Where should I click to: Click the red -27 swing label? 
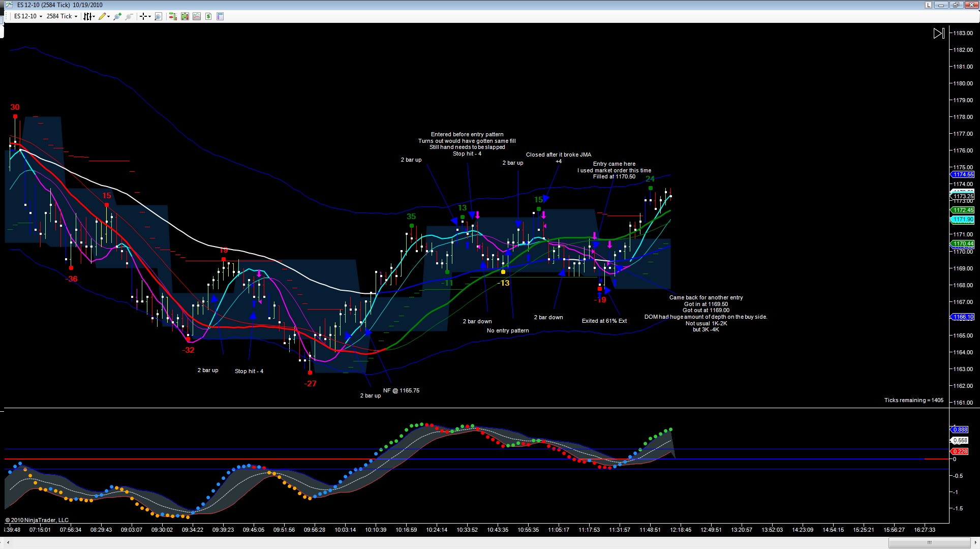pos(310,384)
